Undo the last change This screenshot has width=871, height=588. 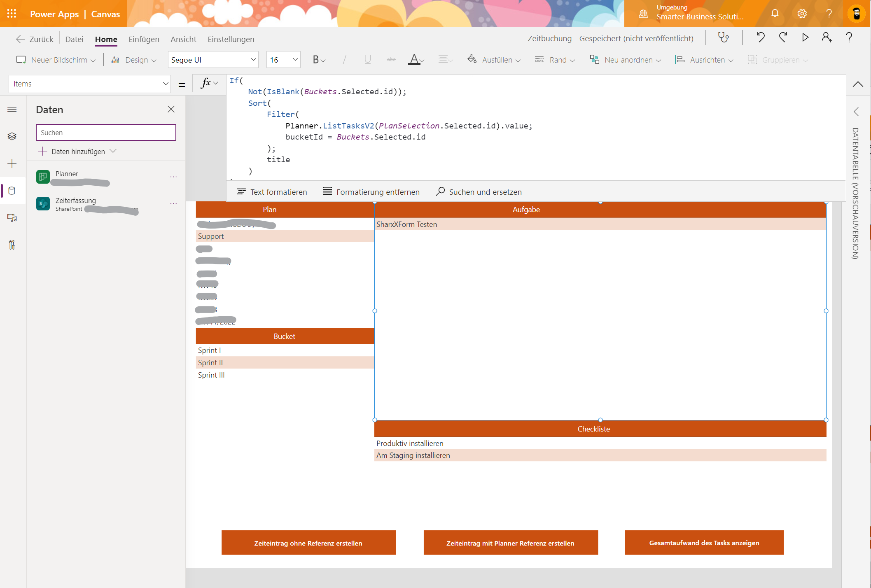(760, 37)
